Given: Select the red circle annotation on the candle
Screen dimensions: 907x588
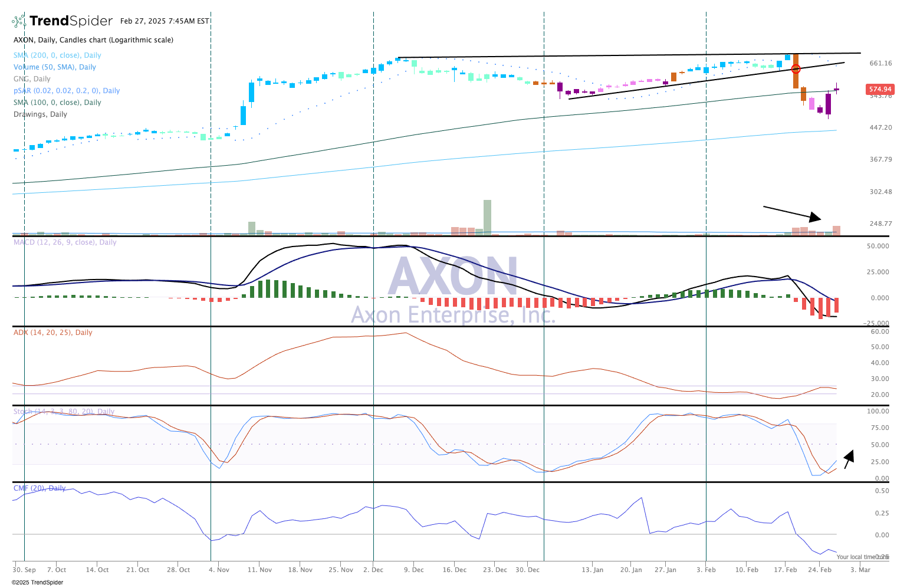Looking at the screenshot, I should [x=796, y=69].
